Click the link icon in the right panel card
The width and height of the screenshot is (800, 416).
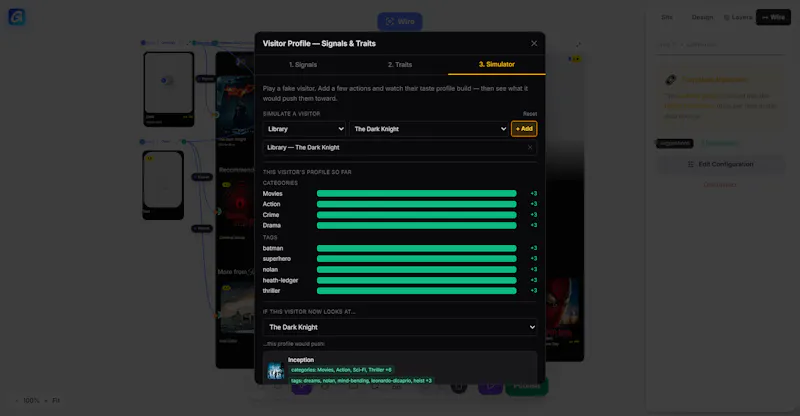point(671,80)
